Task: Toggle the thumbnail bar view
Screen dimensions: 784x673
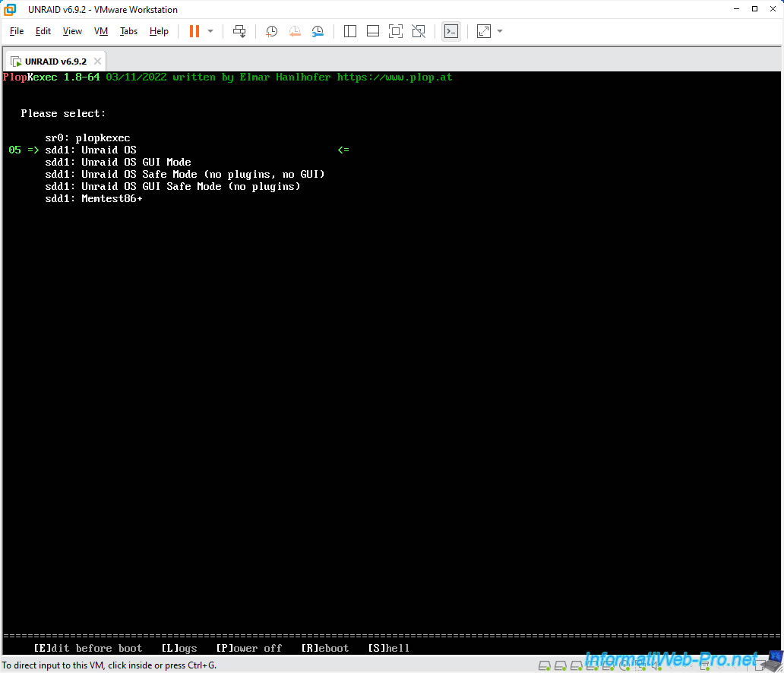Action: [373, 31]
